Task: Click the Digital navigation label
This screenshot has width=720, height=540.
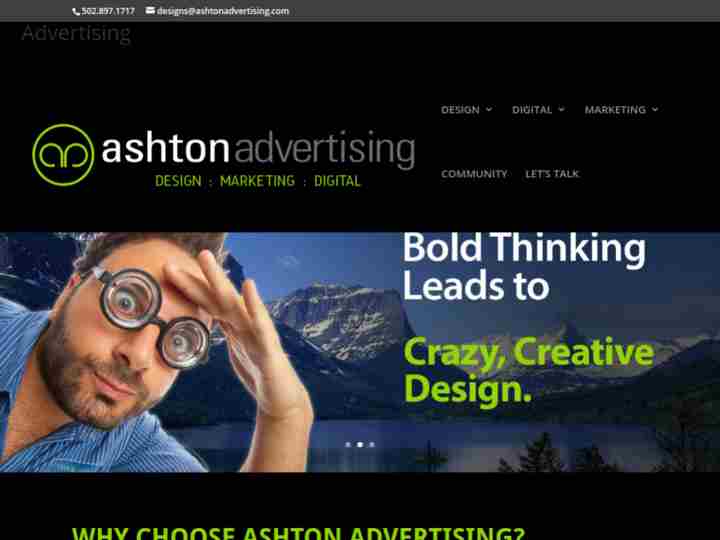Action: tap(532, 110)
